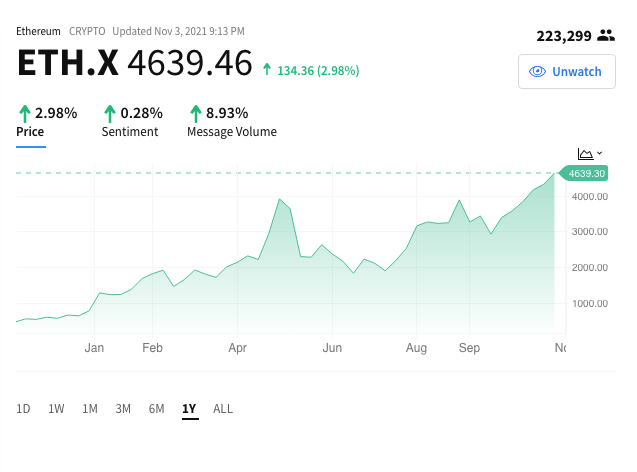The height and width of the screenshot is (472, 637).
Task: Open the Message Volume tab
Action: point(232,132)
